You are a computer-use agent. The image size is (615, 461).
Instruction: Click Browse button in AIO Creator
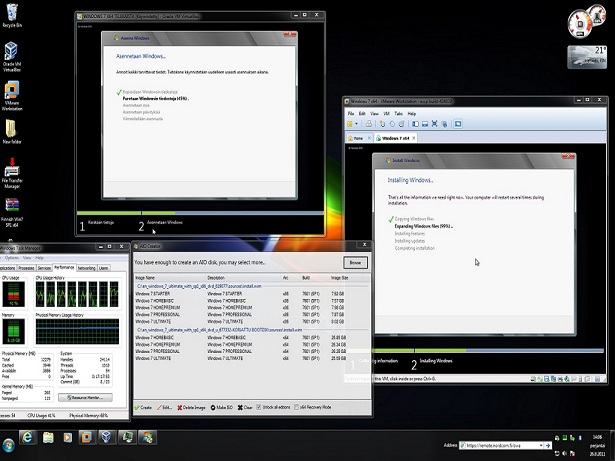point(355,262)
